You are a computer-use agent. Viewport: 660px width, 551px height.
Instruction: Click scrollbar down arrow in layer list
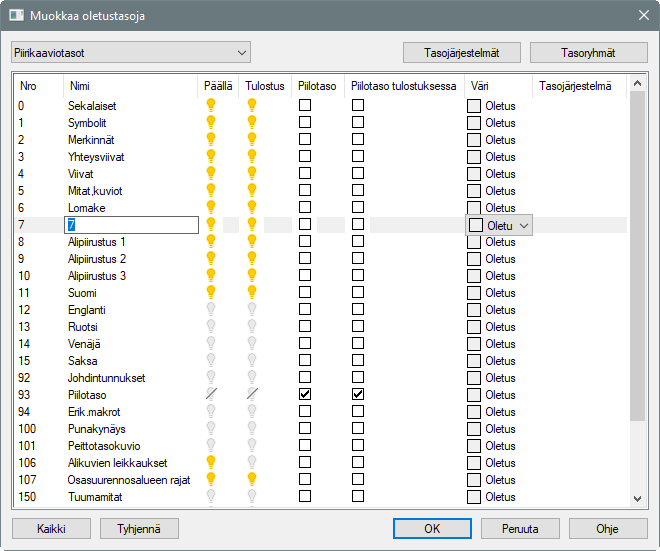(637, 498)
